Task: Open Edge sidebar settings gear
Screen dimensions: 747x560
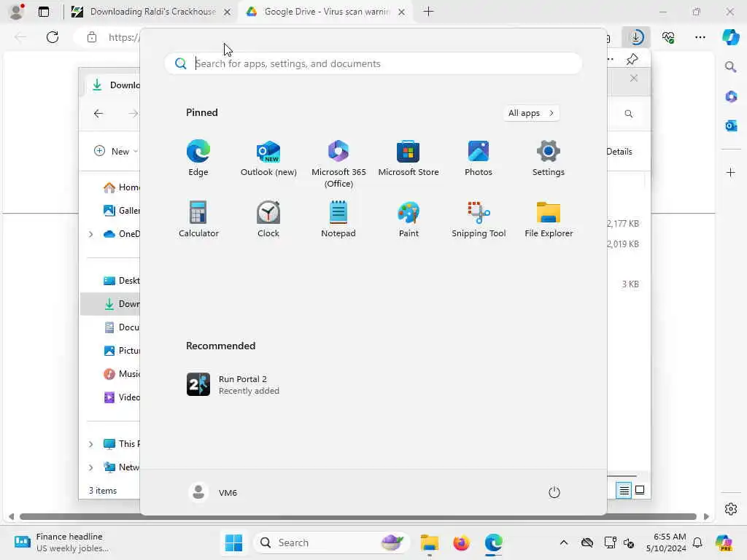Action: [731, 508]
